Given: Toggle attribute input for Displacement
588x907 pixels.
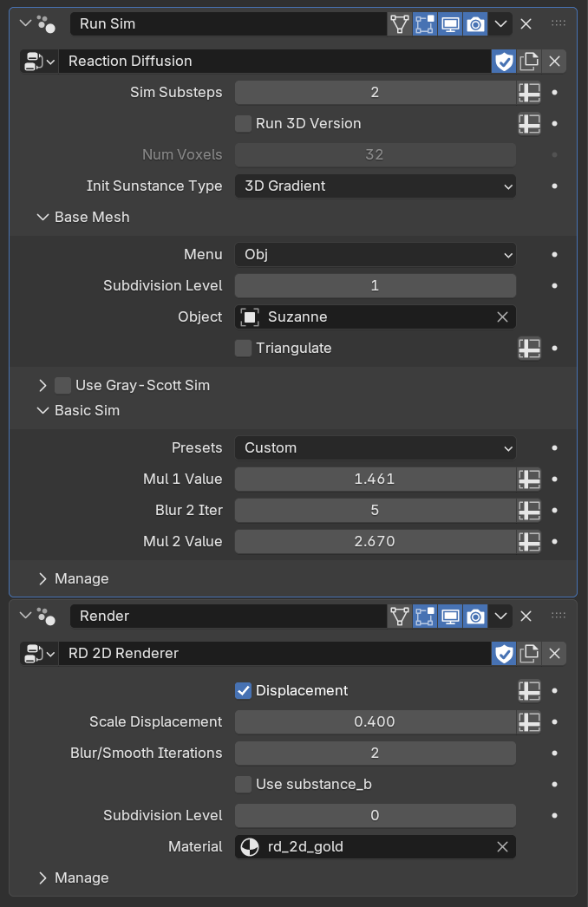Looking at the screenshot, I should coord(529,691).
